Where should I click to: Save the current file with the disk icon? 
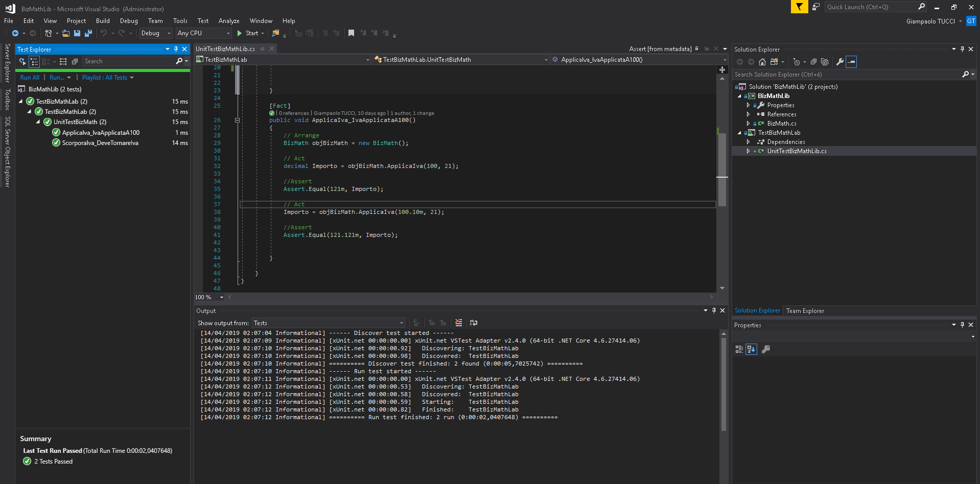[x=77, y=33]
